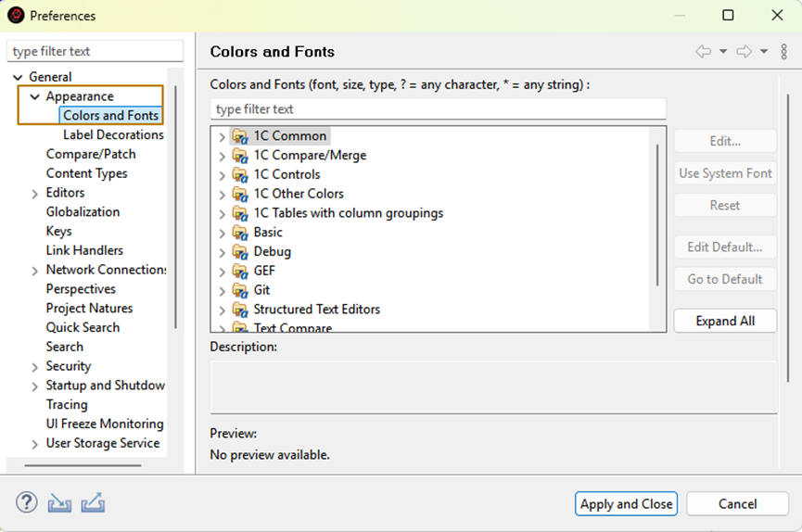The width and height of the screenshot is (802, 532).
Task: Expand the 1C Common category
Action: pos(222,136)
